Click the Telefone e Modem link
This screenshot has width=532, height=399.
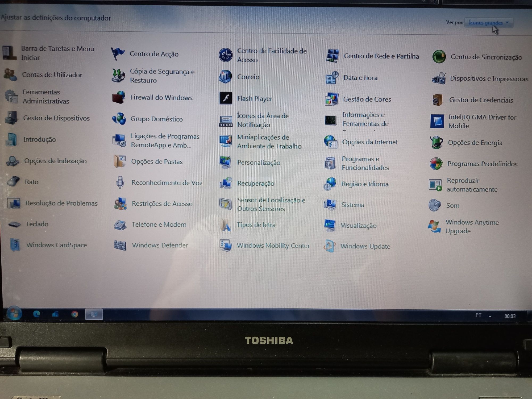159,225
